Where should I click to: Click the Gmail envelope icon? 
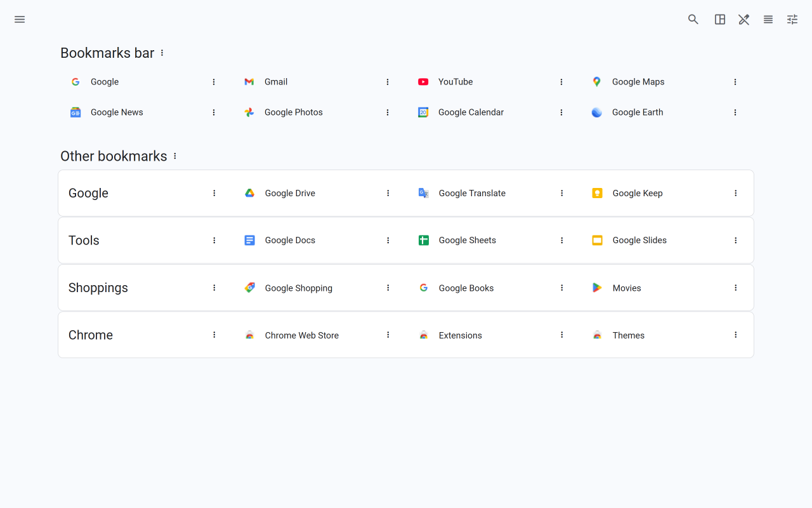coord(249,82)
